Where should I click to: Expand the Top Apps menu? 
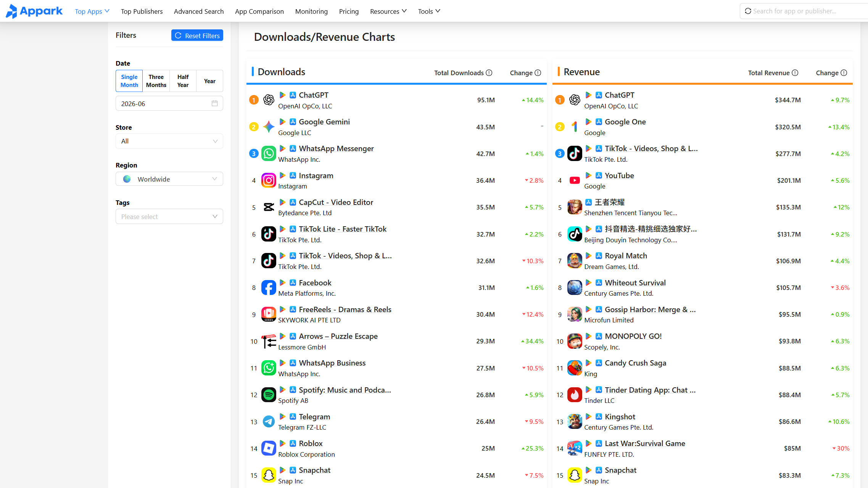(x=92, y=11)
